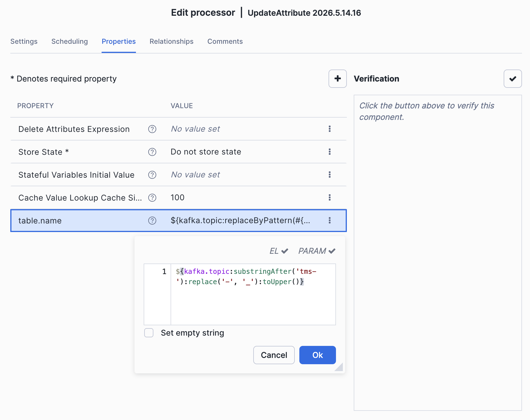
Task: Click the 'No value set' for Delete Attributes Expression
Action: [195, 129]
